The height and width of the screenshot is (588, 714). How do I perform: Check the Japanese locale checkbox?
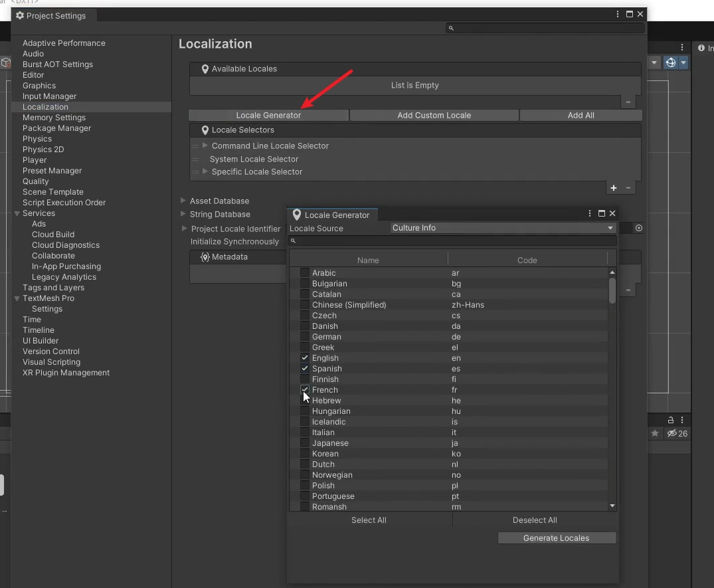pyautogui.click(x=305, y=442)
